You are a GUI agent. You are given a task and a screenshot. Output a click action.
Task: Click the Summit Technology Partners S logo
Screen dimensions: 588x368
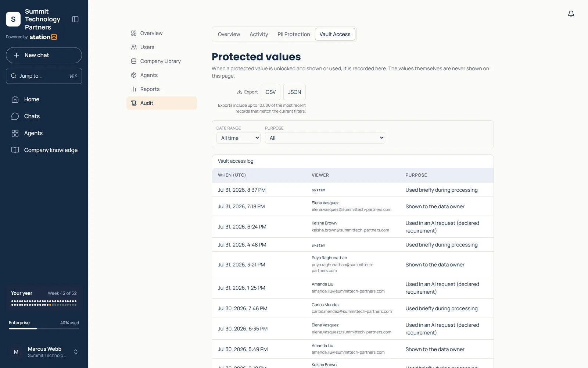tap(13, 19)
